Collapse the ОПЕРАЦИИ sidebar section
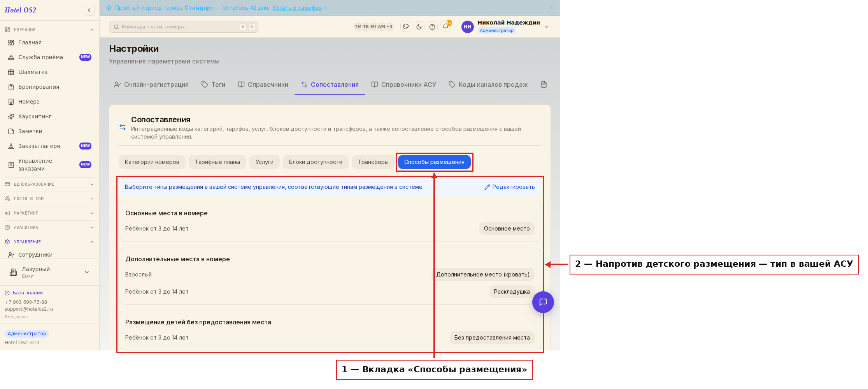This screenshot has width=868, height=389. [49, 30]
